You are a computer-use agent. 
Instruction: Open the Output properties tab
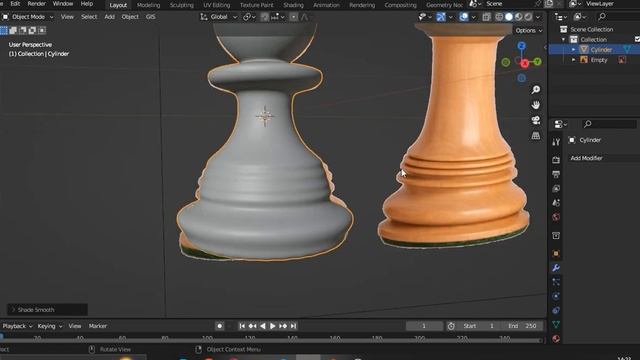coord(556,174)
